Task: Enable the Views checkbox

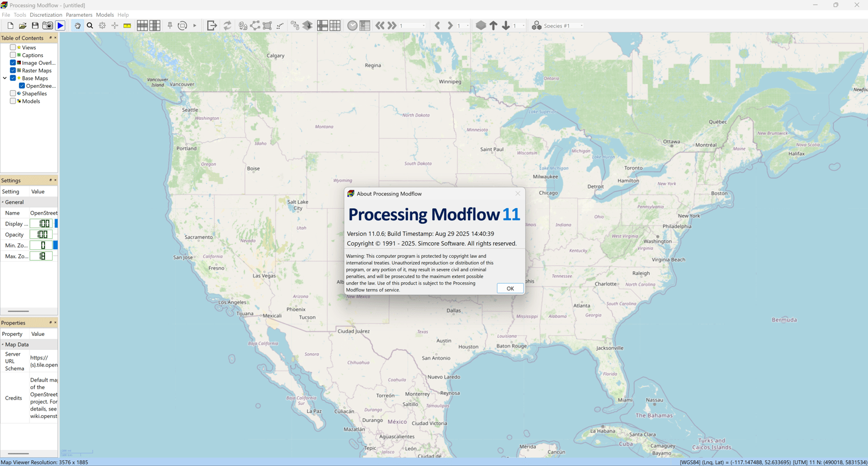Action: (13, 47)
